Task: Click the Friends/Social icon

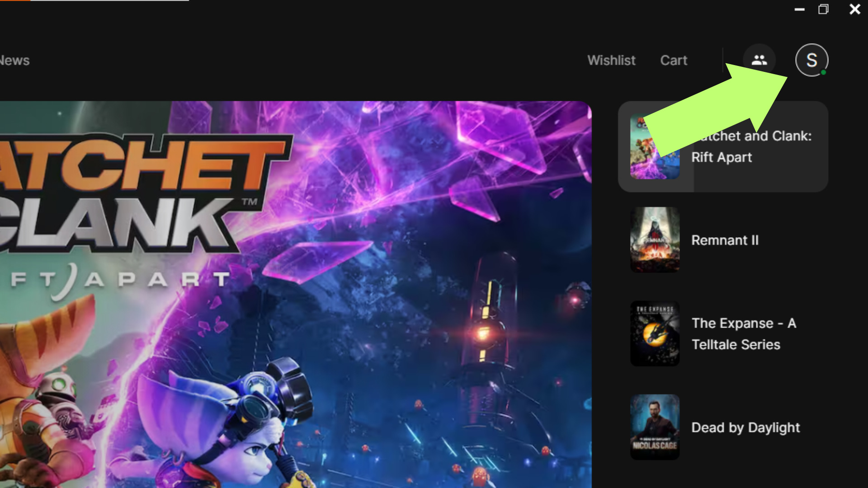Action: coord(759,59)
